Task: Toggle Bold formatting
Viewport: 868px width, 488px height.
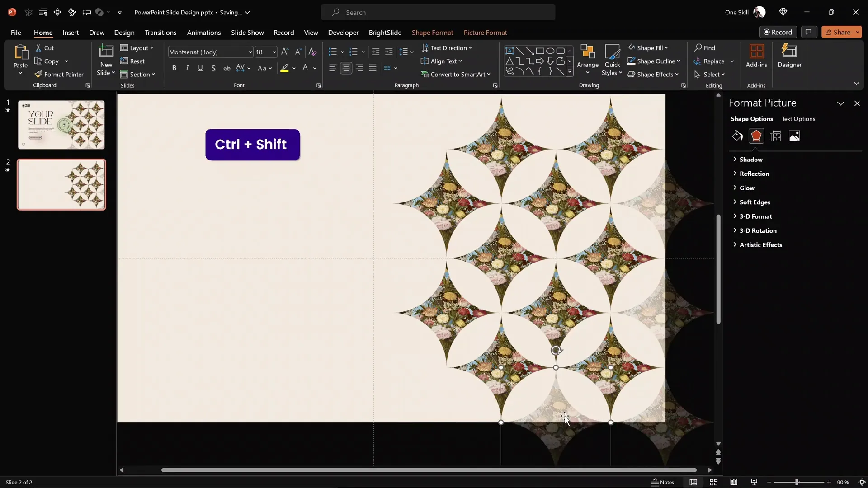Action: click(174, 68)
